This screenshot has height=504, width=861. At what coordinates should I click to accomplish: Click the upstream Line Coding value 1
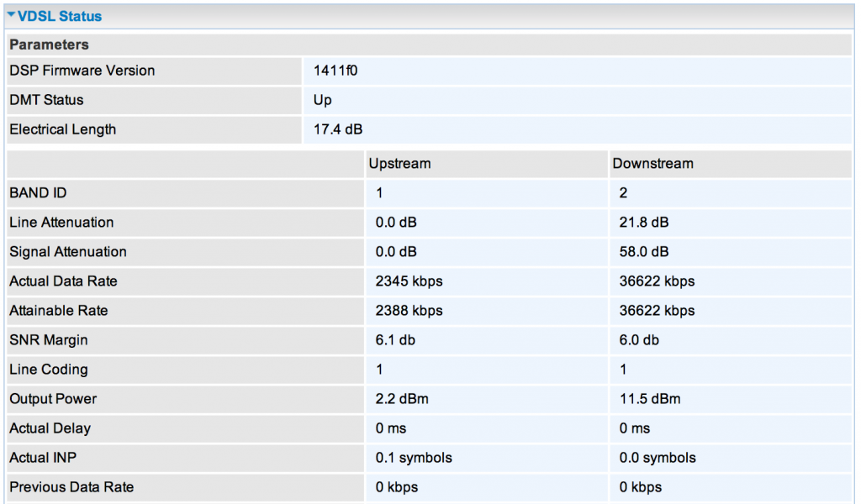(379, 370)
